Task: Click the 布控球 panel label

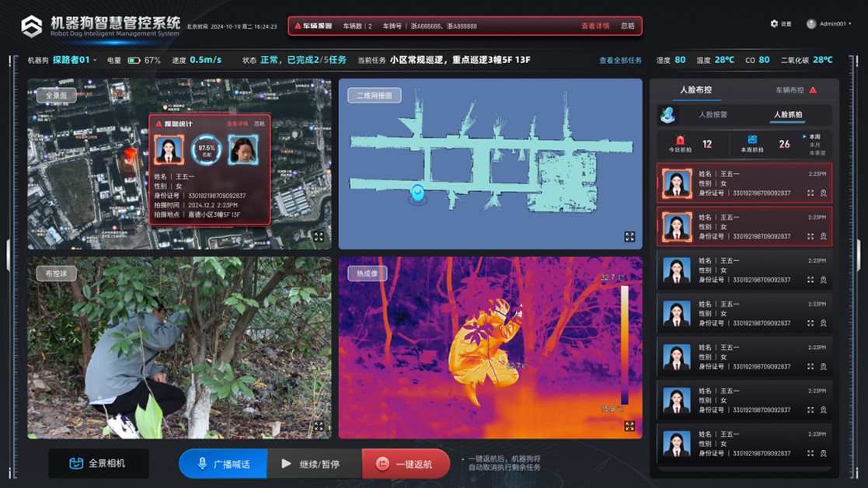Action: click(x=57, y=274)
